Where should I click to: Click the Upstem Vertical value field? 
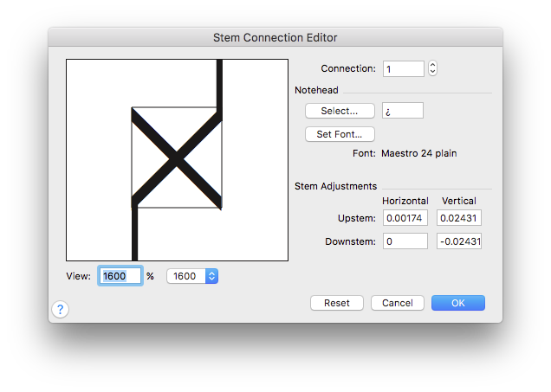tap(459, 218)
